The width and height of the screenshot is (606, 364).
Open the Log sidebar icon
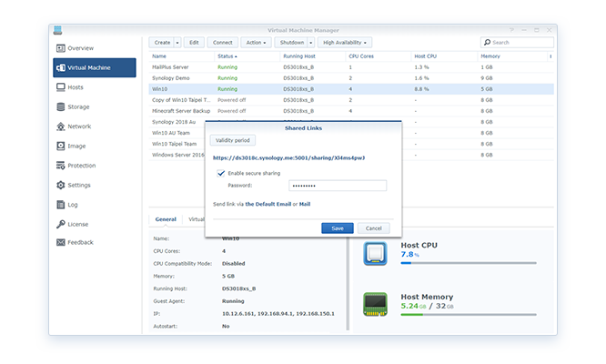pyautogui.click(x=61, y=205)
